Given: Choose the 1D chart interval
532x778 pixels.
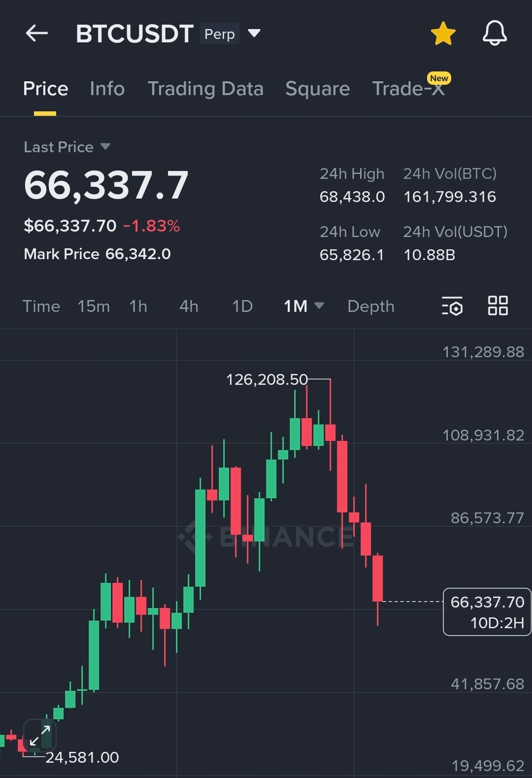Looking at the screenshot, I should click(x=242, y=306).
